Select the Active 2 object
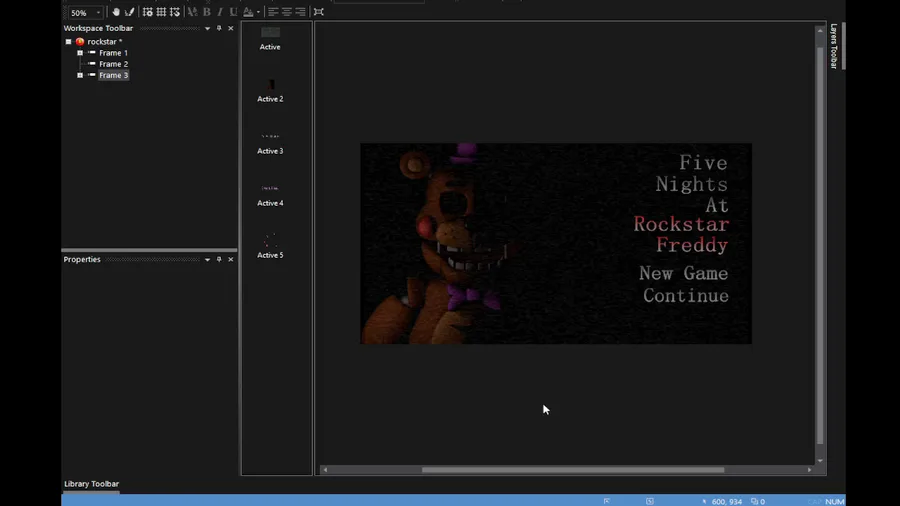 coord(270,91)
